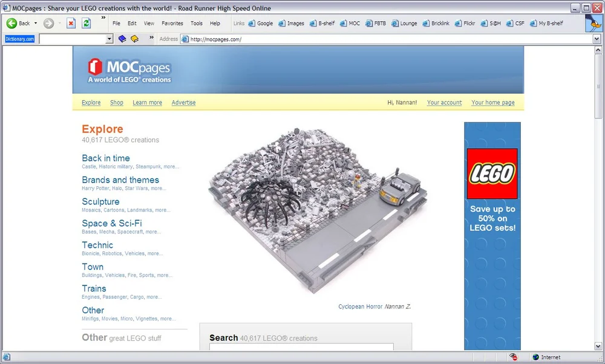The width and height of the screenshot is (605, 364).
Task: Open the Cyclopean Horror caption link
Action: 361,307
